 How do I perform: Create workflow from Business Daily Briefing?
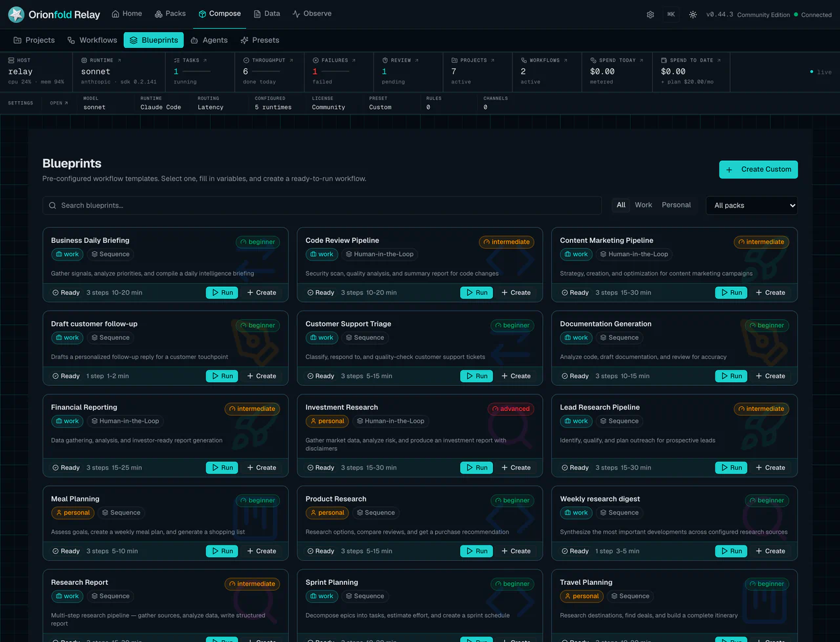pos(262,293)
